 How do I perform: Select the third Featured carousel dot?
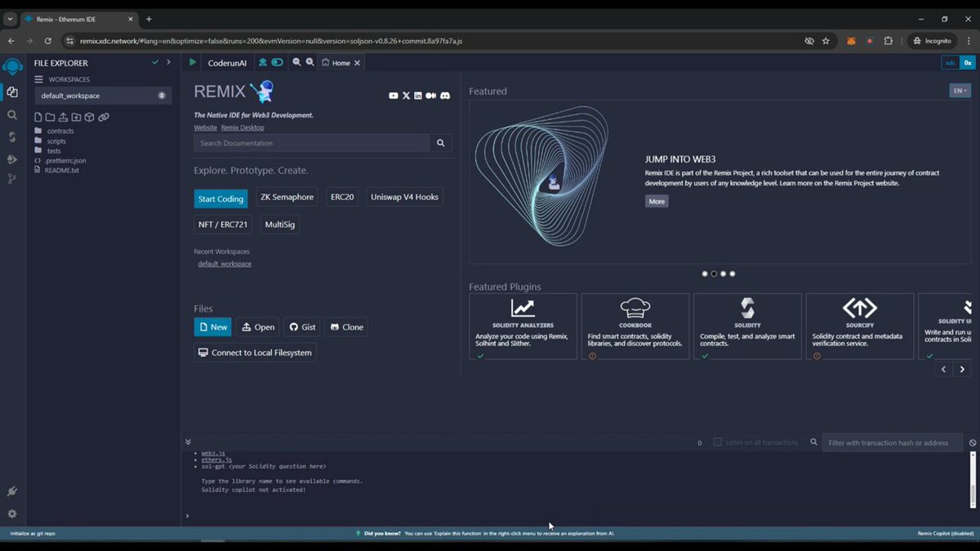[723, 273]
